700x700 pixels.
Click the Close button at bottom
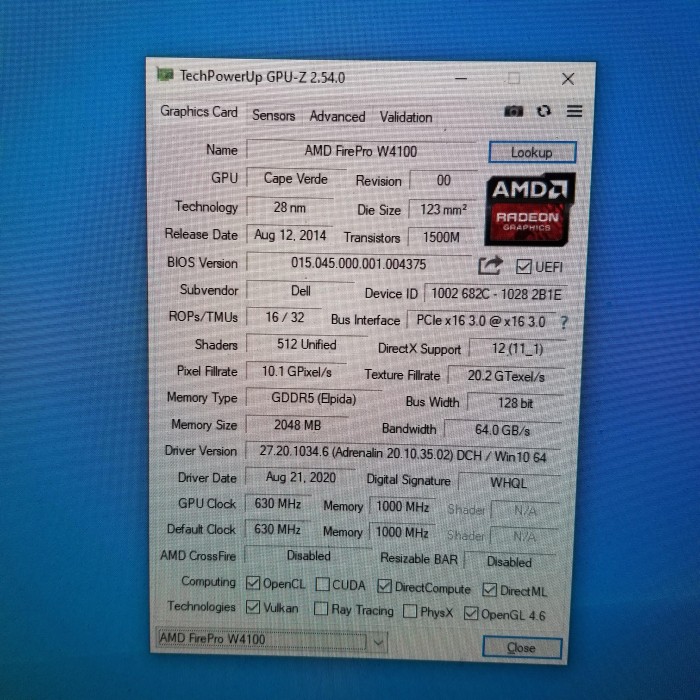tap(521, 647)
